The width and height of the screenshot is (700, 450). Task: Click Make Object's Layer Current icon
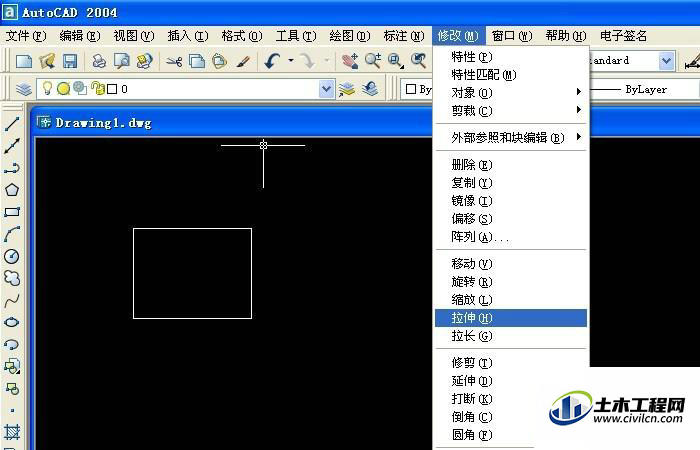click(347, 89)
